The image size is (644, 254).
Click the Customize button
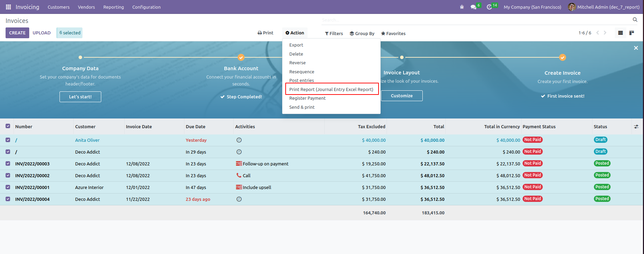coord(402,96)
